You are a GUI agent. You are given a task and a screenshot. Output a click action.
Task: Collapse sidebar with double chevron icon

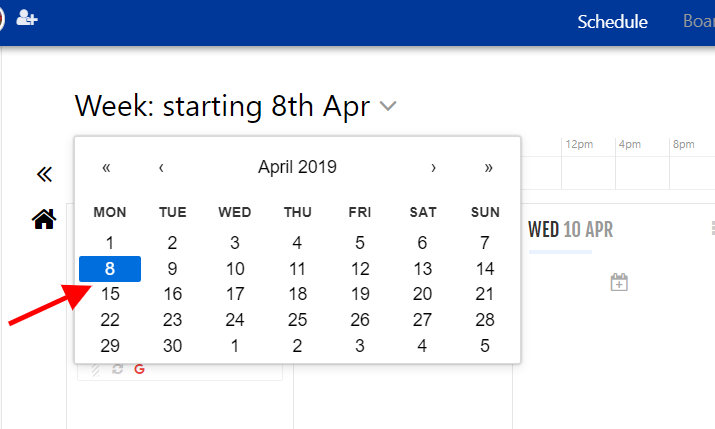[44, 174]
